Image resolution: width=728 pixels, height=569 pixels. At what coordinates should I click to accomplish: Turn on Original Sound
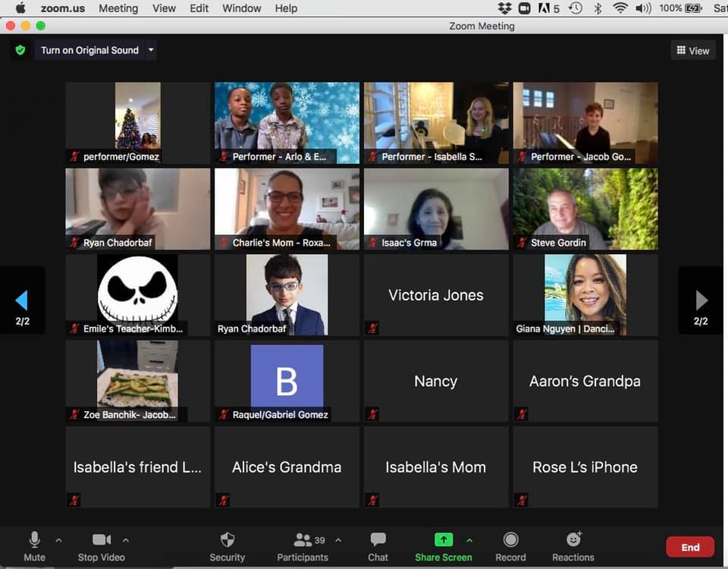click(x=89, y=50)
